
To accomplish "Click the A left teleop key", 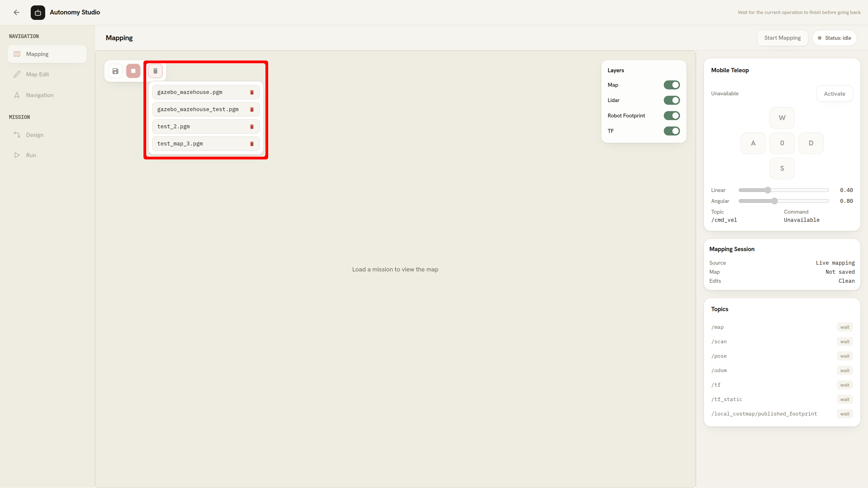I will (753, 143).
